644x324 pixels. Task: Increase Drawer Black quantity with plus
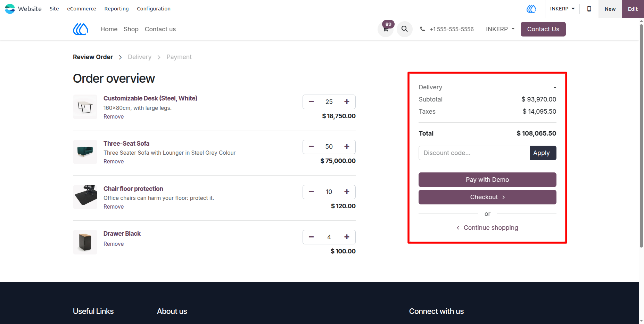(347, 237)
